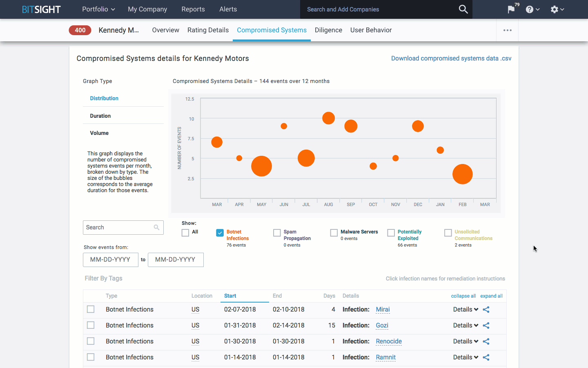Image resolution: width=588 pixels, height=368 pixels.
Task: Share the Mirai infection event
Action: click(x=486, y=310)
